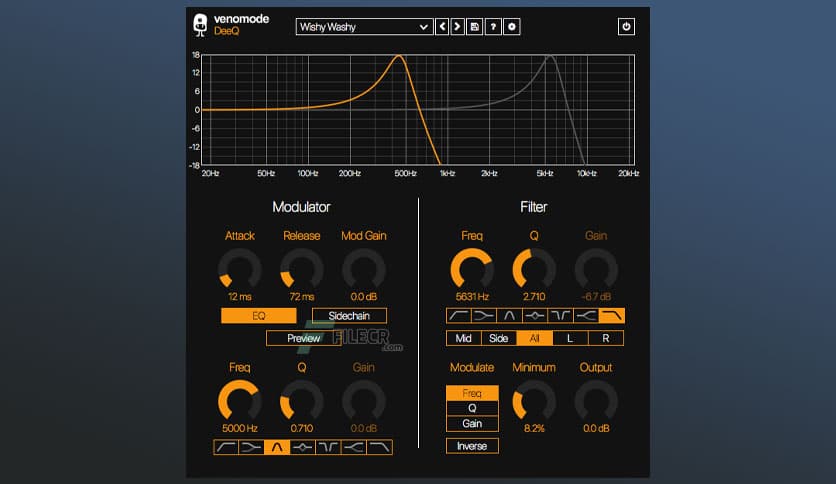Click the Modulator Gain knob
This screenshot has width=836, height=484.
pos(364,401)
